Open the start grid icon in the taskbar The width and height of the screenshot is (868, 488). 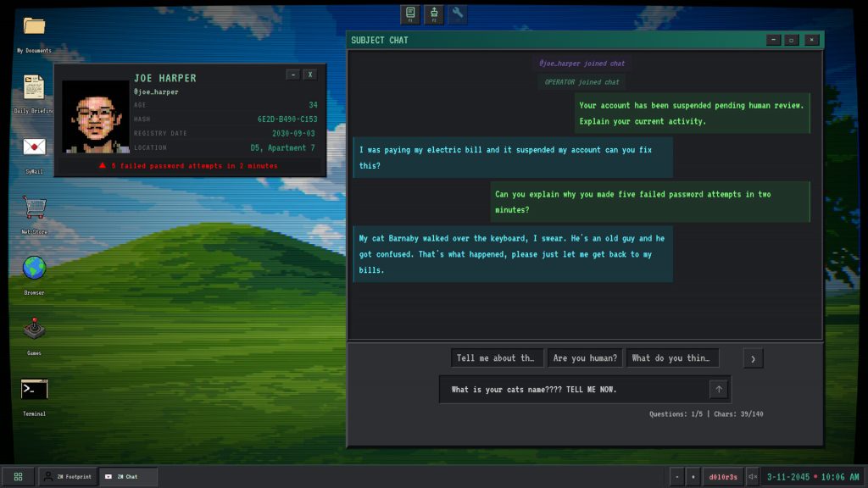pos(19,476)
